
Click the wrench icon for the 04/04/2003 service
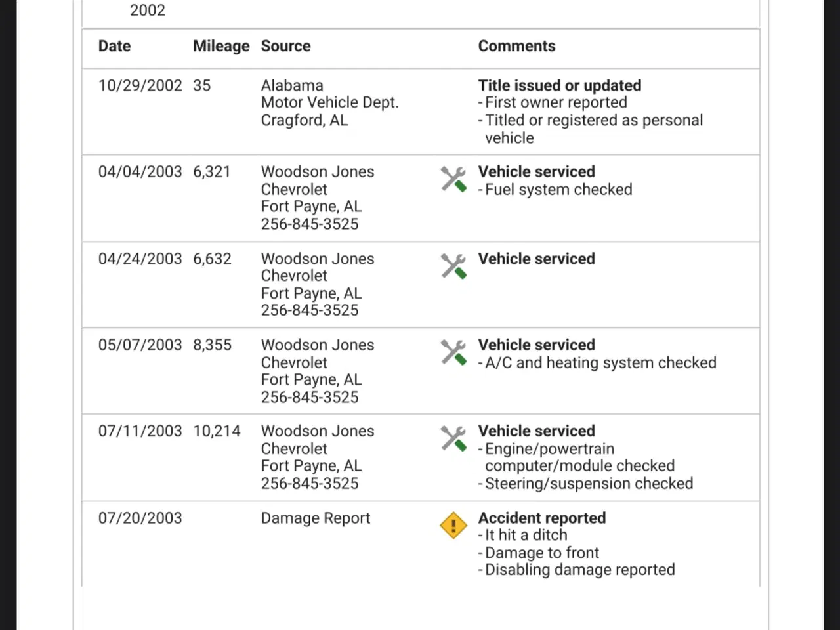[453, 179]
